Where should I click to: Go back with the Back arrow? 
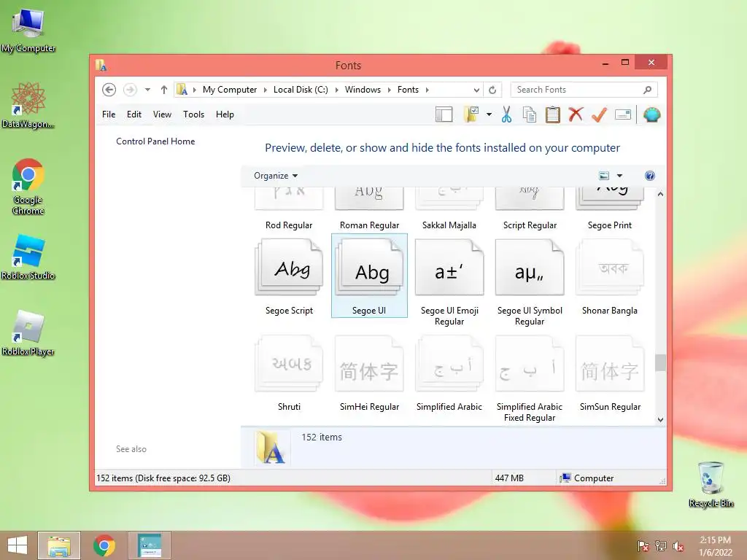point(109,90)
